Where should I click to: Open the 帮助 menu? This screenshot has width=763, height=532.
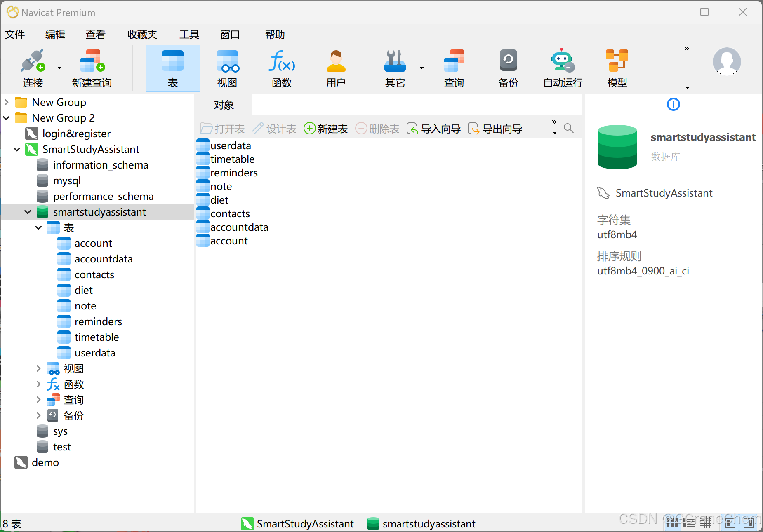pyautogui.click(x=275, y=35)
